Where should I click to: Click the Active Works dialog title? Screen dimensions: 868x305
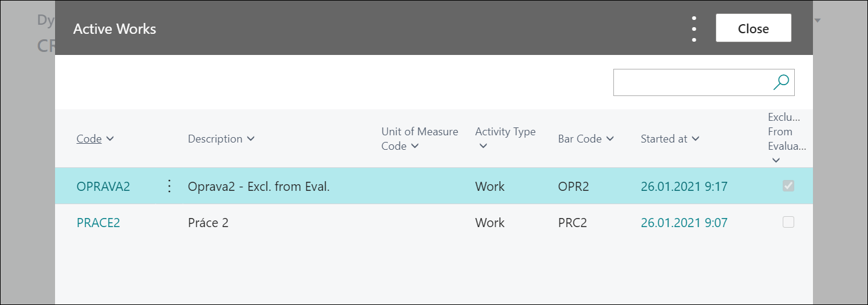click(x=115, y=28)
